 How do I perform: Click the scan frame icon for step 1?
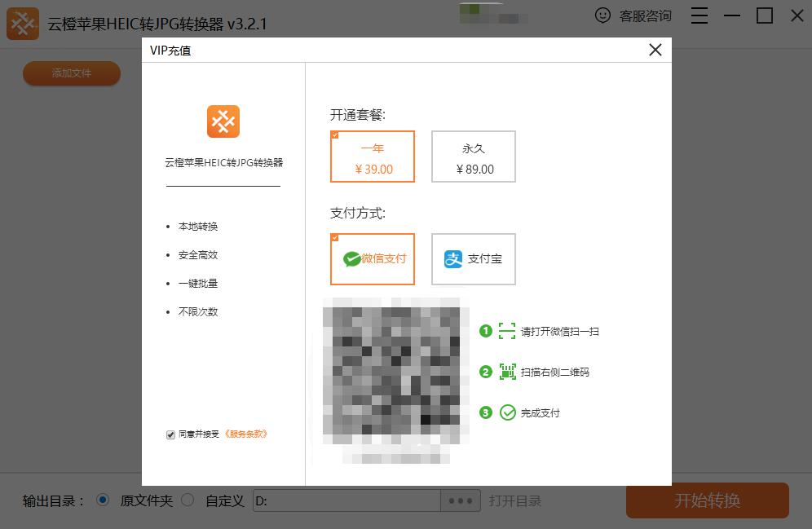click(507, 331)
